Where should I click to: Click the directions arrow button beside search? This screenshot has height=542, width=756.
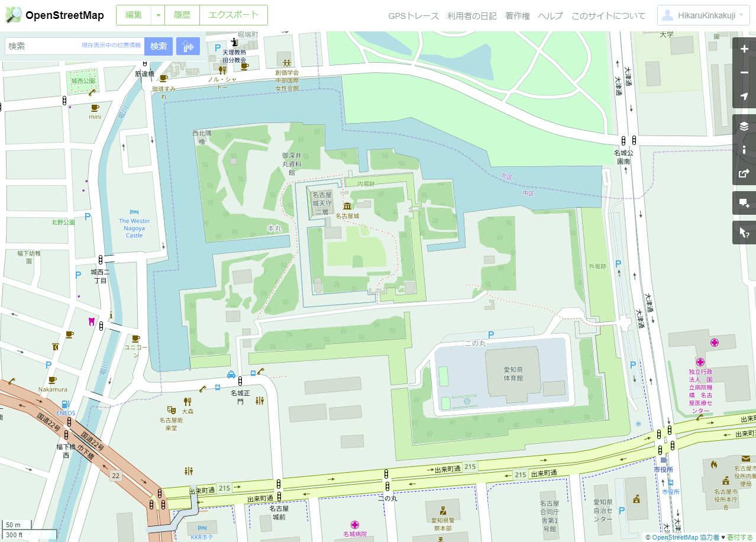(x=188, y=46)
